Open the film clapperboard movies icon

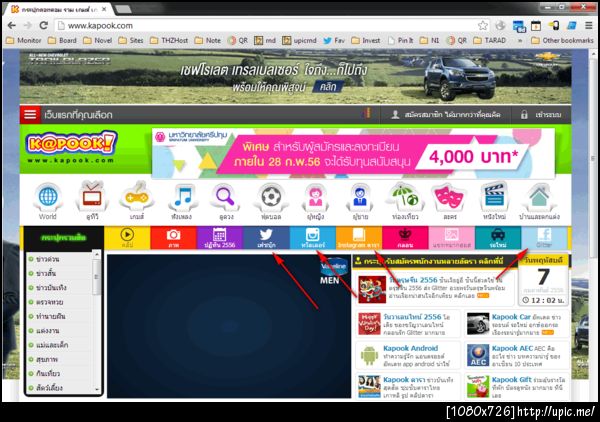tap(494, 202)
